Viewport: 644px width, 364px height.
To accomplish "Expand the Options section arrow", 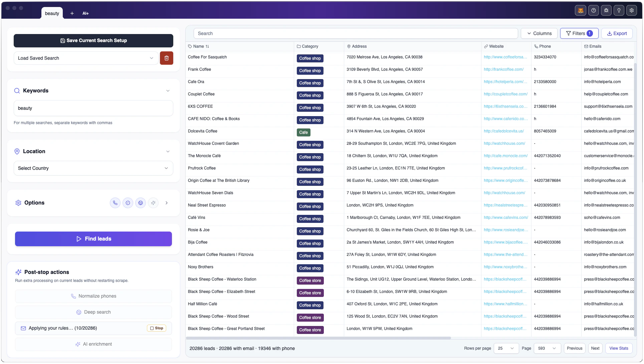I will point(167,203).
